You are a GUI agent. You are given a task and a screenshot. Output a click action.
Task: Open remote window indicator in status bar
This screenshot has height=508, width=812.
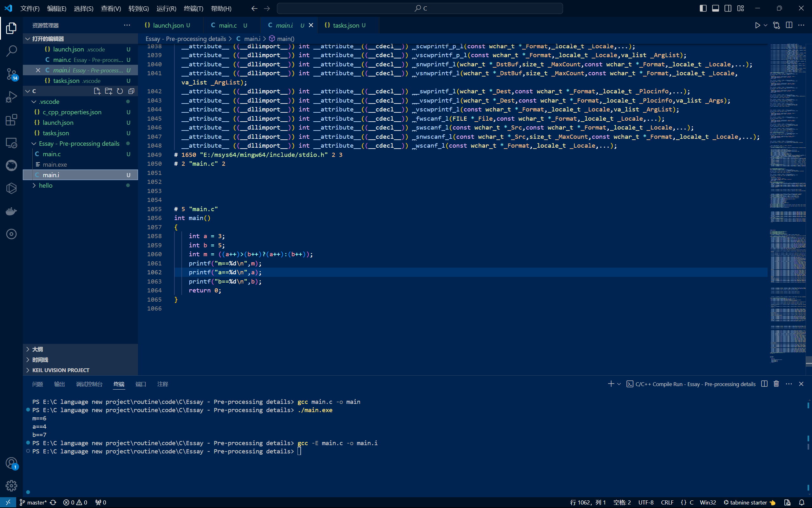(8, 502)
